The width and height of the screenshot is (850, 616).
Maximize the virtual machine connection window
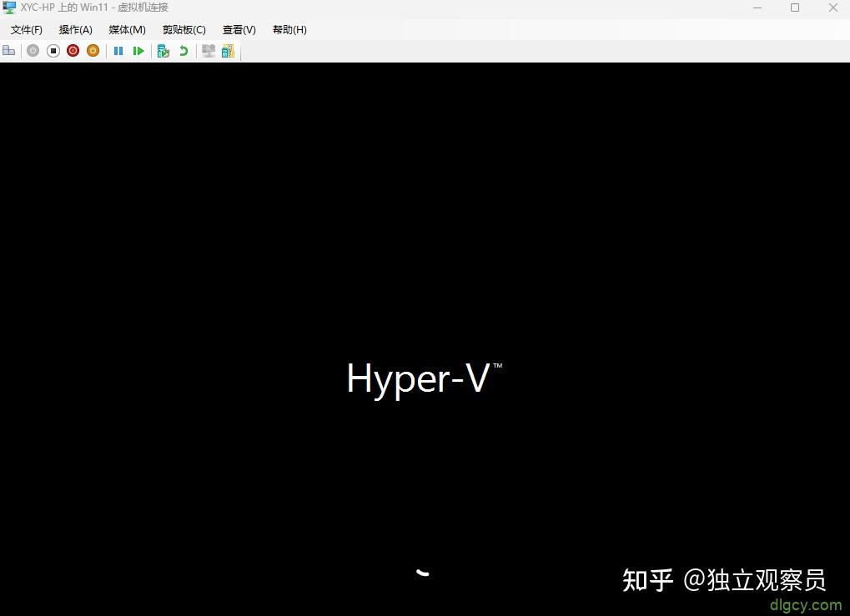click(x=794, y=8)
